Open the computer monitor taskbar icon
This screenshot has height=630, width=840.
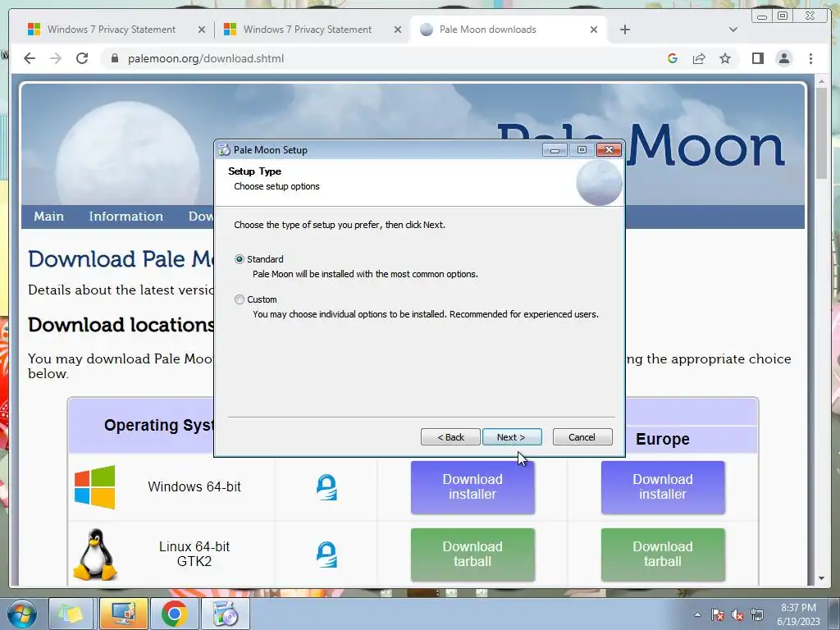pos(123,614)
